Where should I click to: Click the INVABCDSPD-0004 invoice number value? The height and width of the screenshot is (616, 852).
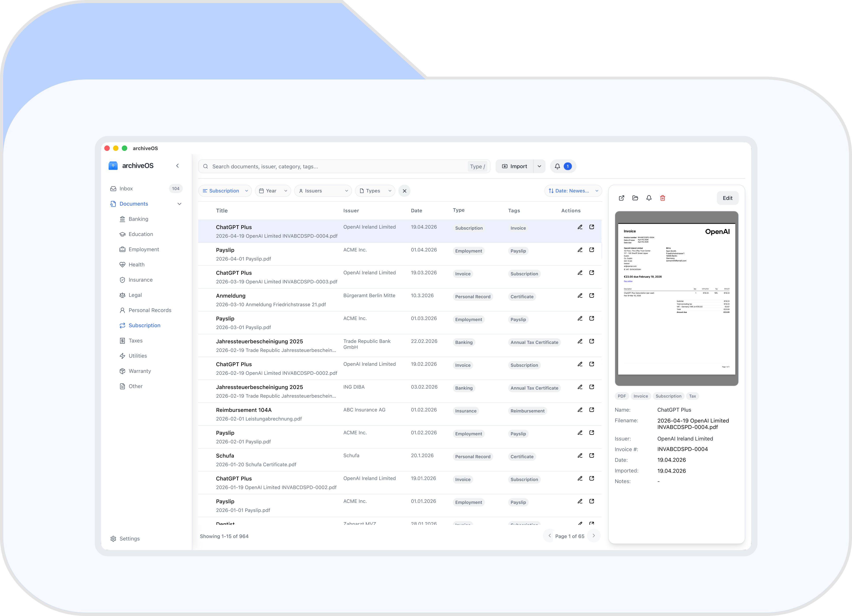682,449
